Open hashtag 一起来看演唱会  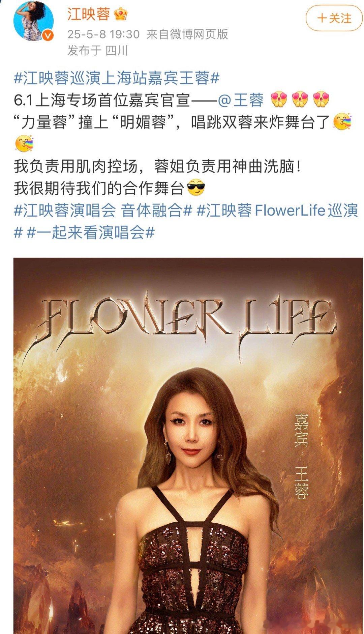point(91,233)
